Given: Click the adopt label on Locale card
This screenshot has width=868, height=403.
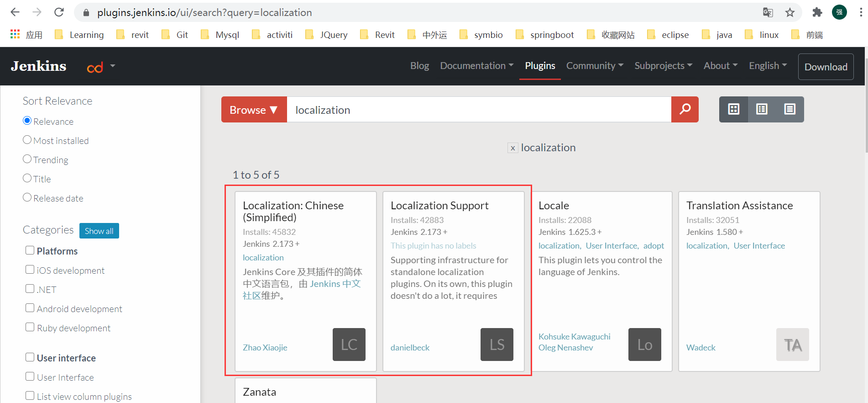Looking at the screenshot, I should coord(654,246).
